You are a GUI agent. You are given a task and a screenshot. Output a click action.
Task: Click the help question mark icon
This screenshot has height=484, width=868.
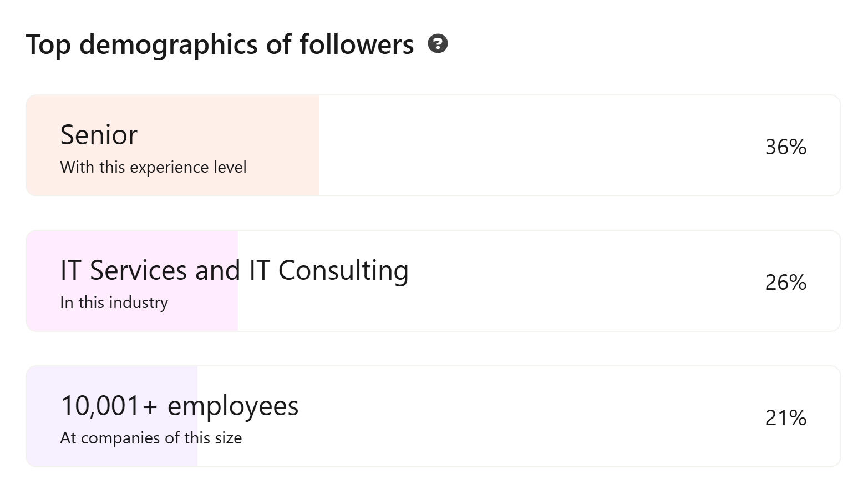click(x=438, y=43)
